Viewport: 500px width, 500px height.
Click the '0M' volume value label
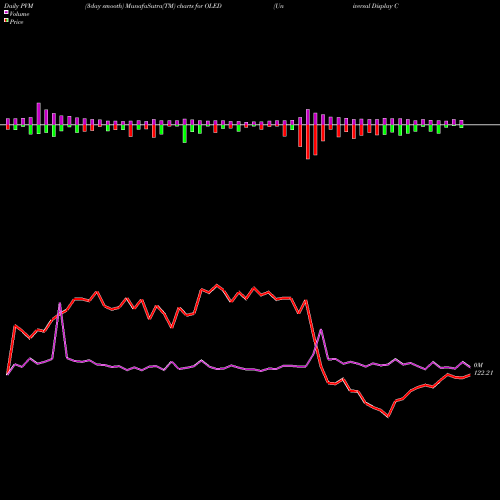[478, 365]
